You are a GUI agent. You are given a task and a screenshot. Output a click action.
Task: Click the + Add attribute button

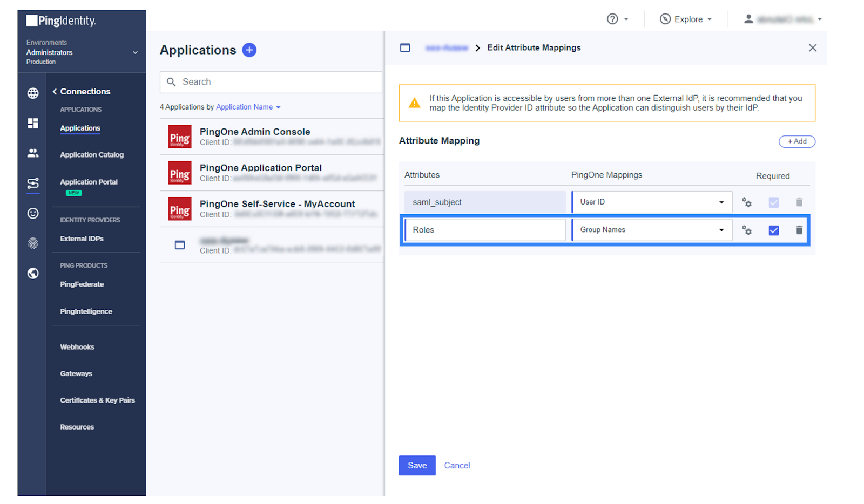(x=797, y=141)
